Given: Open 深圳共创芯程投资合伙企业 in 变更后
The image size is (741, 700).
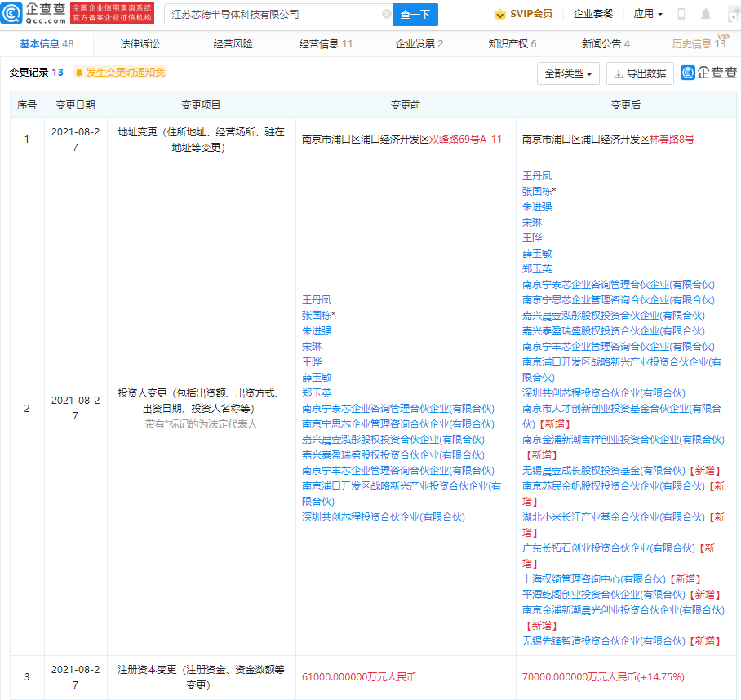Looking at the screenshot, I should click(603, 393).
